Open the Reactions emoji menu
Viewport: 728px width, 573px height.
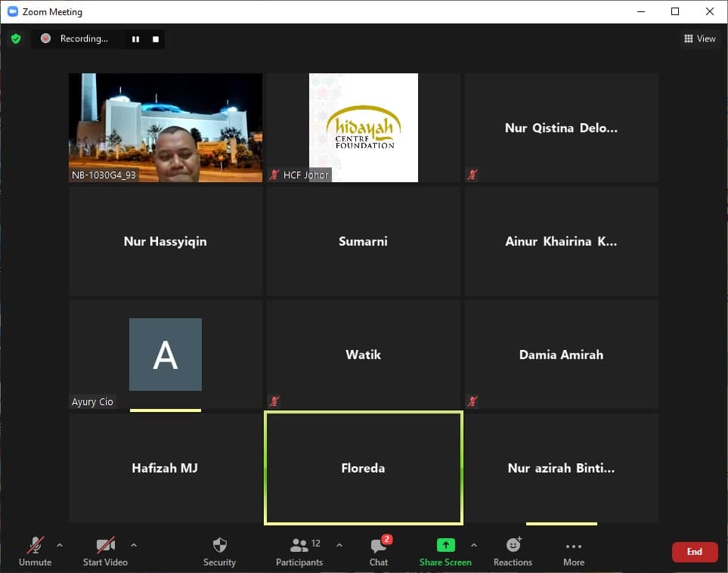click(x=513, y=551)
